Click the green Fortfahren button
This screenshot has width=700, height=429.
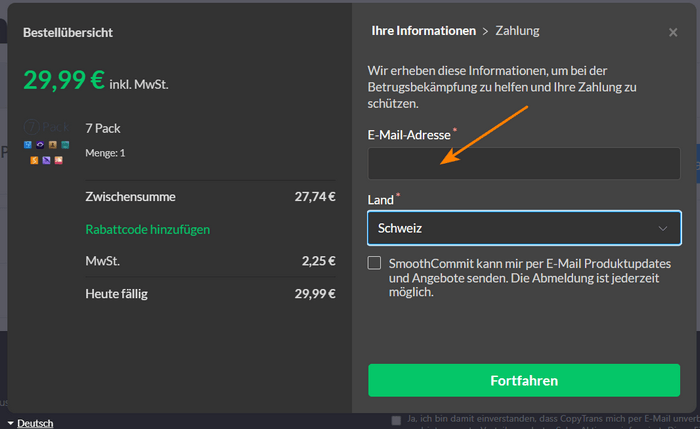(x=524, y=380)
